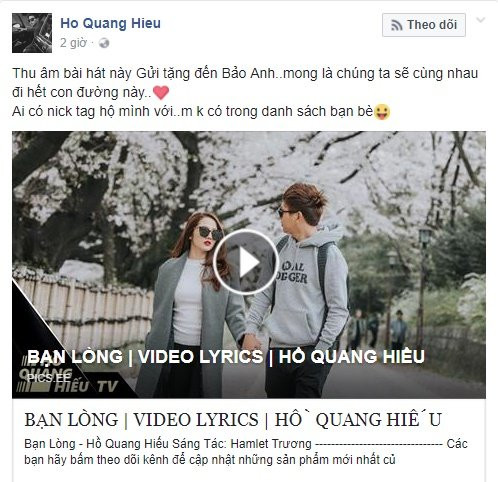Click the Ho Quang Hieu profile avatar

32,33
